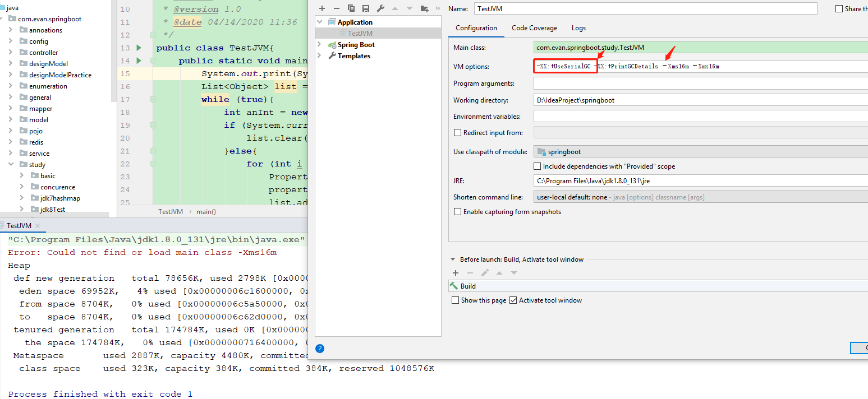The image size is (868, 399).
Task: Click the Spring Boot leaf icon in configurations tree
Action: tap(332, 45)
